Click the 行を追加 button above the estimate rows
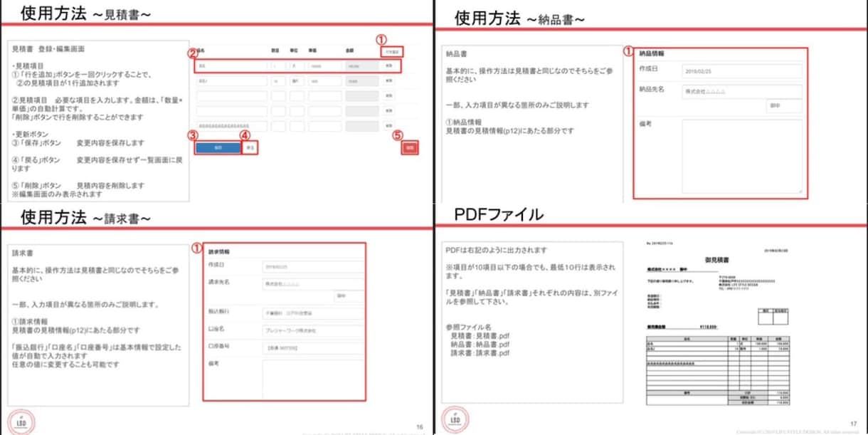868x435 pixels. tap(392, 52)
